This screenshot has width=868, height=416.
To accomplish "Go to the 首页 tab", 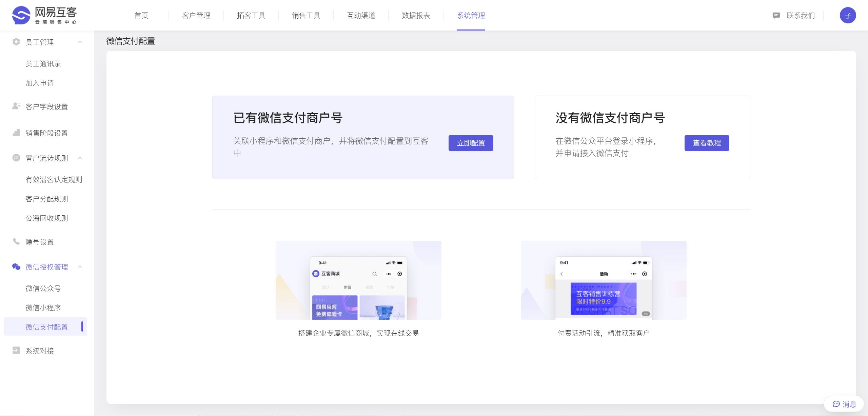I will tap(141, 16).
